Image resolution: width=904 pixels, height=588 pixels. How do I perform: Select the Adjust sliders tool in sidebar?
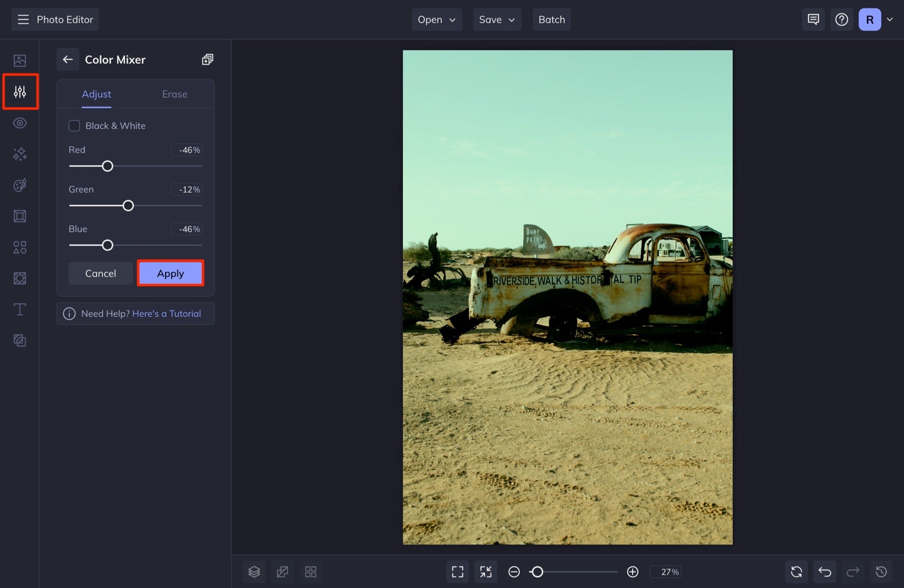click(20, 91)
